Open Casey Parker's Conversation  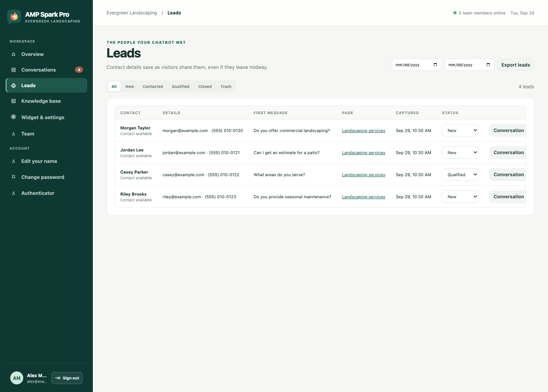pos(508,175)
